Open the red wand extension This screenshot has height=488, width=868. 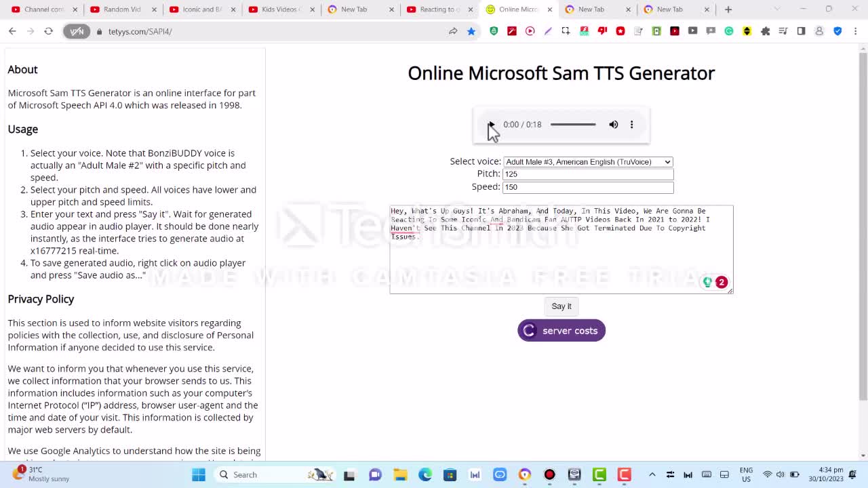[512, 31]
